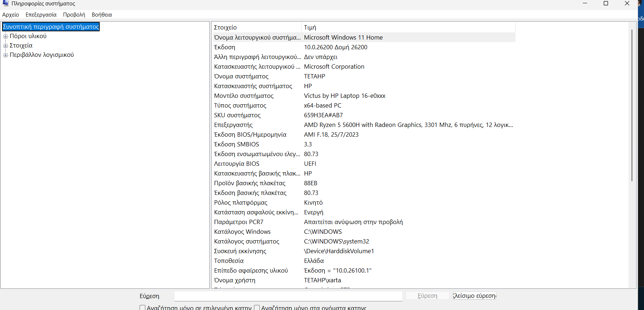Toggle Αναζήτηση μόνο στα ονόματα κατηγοριών checkbox

[257, 307]
